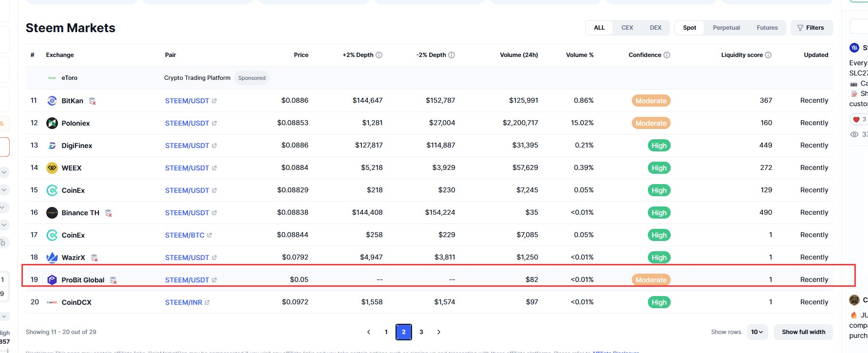Click the info icon next to -2% Depth
This screenshot has width=868, height=353.
[x=452, y=55]
